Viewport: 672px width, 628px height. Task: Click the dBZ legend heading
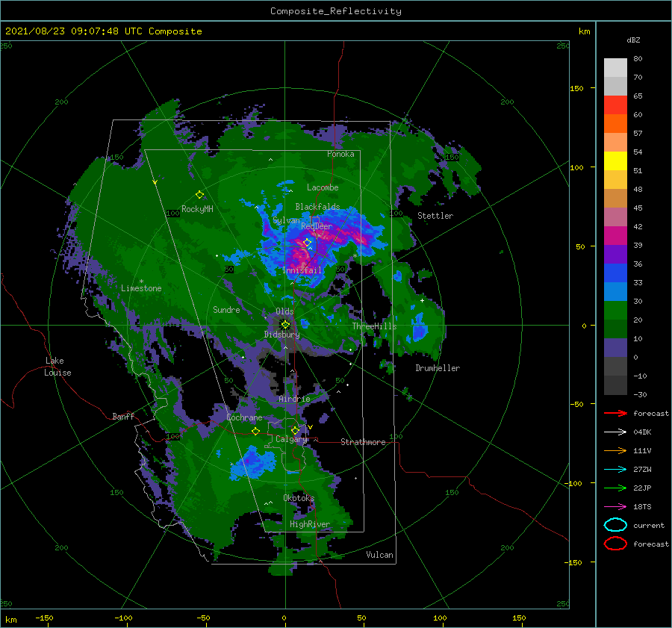pyautogui.click(x=633, y=40)
